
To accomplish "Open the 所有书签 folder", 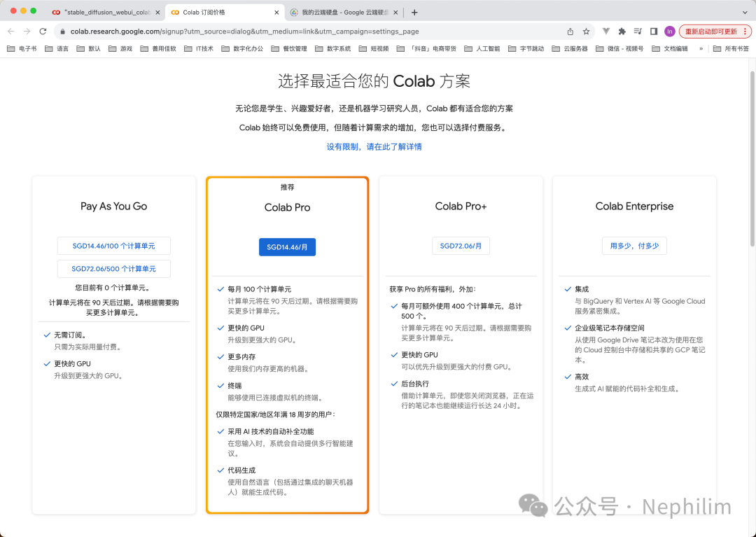I will pyautogui.click(x=731, y=49).
